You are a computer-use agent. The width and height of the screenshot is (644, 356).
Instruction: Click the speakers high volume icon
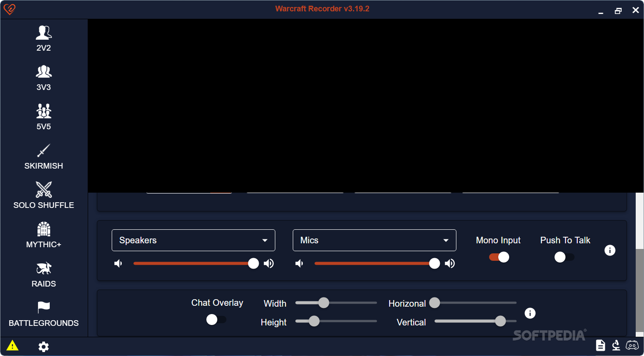(x=269, y=263)
